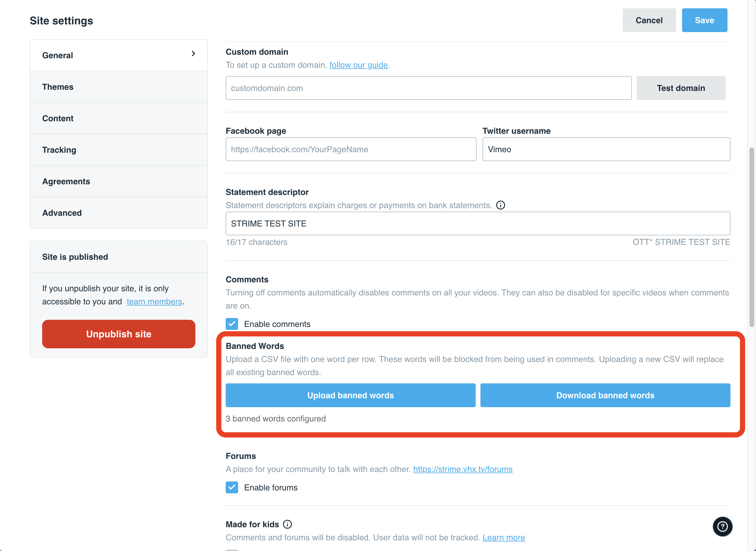Open the General settings tab

(119, 55)
